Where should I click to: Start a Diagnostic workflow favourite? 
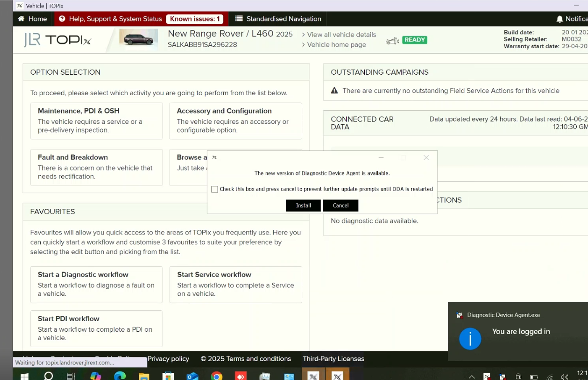coord(97,284)
